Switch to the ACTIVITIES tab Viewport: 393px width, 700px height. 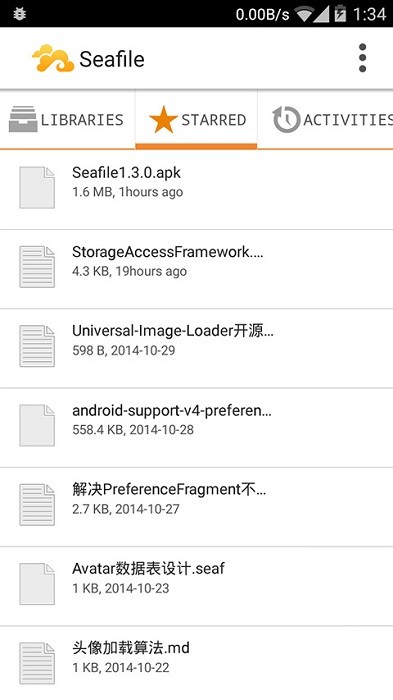[326, 120]
